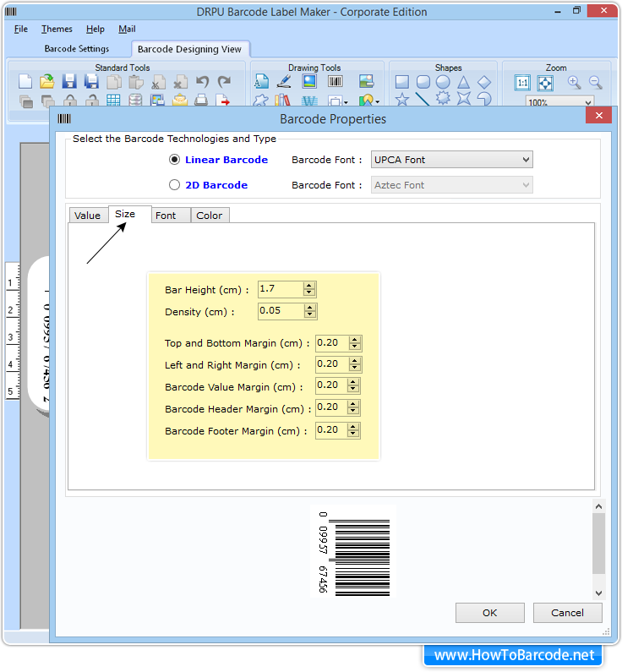Select the Signature pen tool
The image size is (622, 672).
[x=284, y=81]
